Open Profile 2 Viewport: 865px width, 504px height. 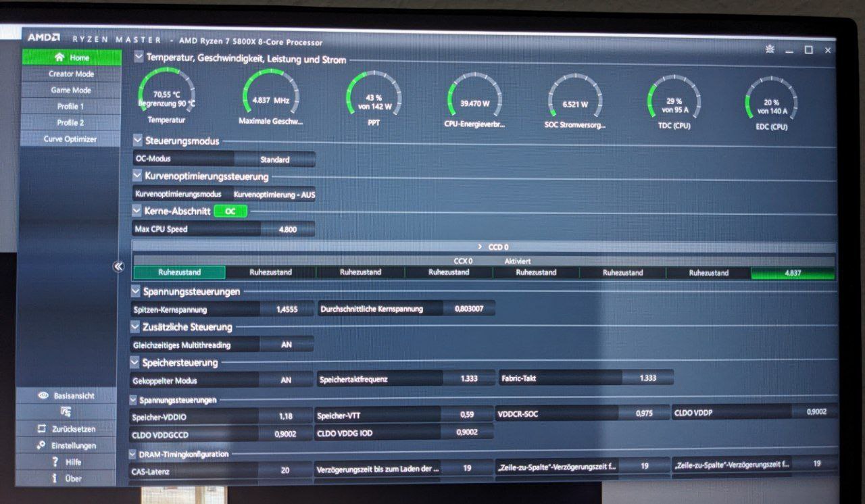71,122
